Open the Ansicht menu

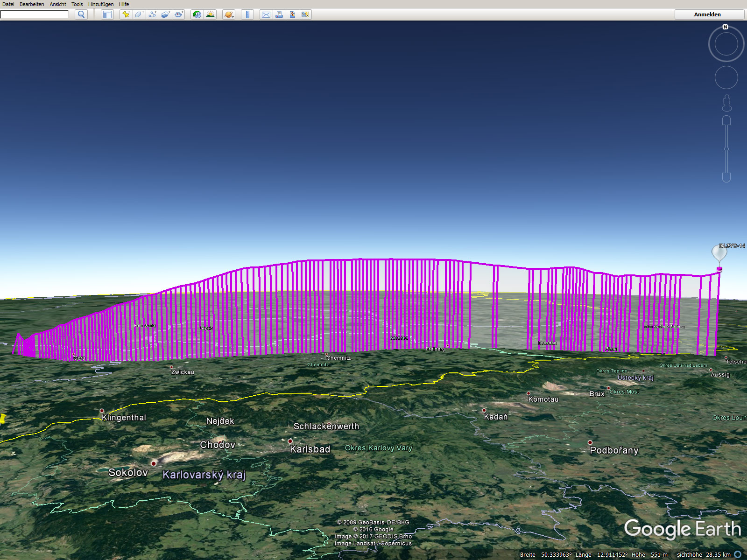58,4
